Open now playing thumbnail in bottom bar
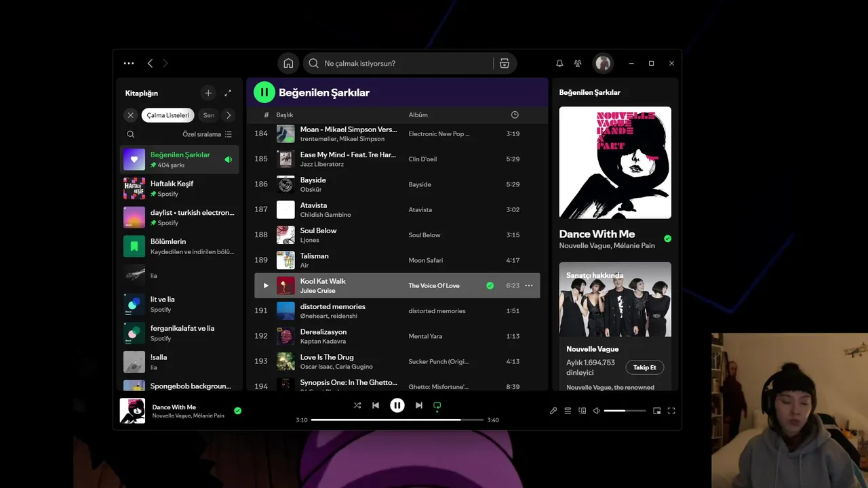868x488 pixels. point(132,411)
